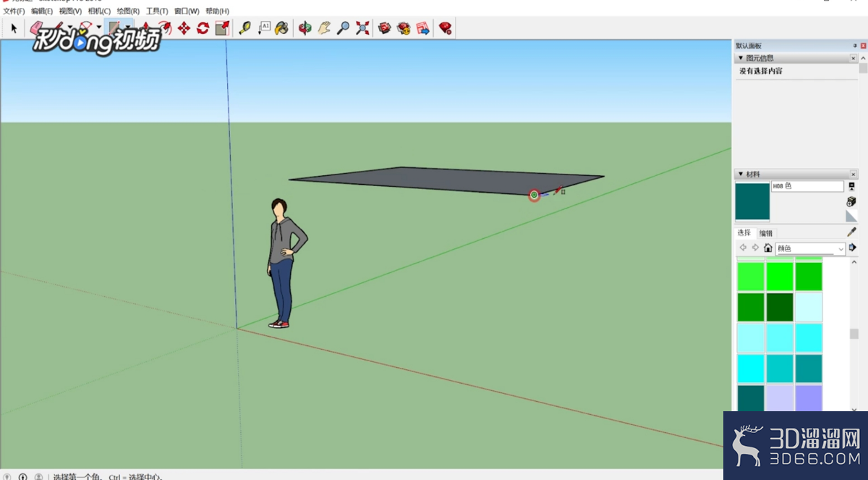Open the red ruby Extension Manager

click(x=446, y=28)
